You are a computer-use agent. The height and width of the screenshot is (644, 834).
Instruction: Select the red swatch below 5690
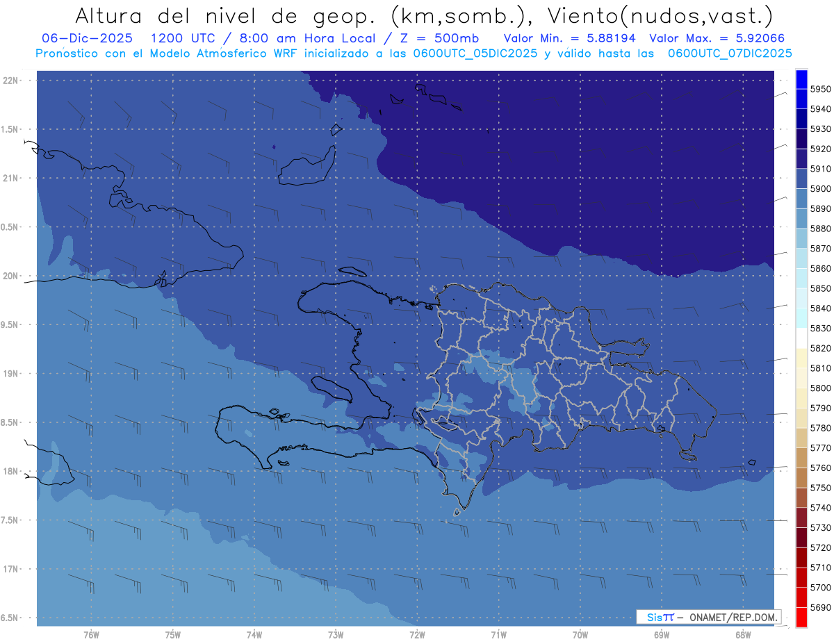click(801, 617)
